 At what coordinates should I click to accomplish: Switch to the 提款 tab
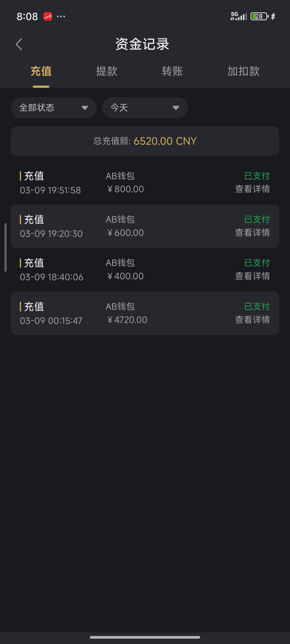(x=107, y=71)
